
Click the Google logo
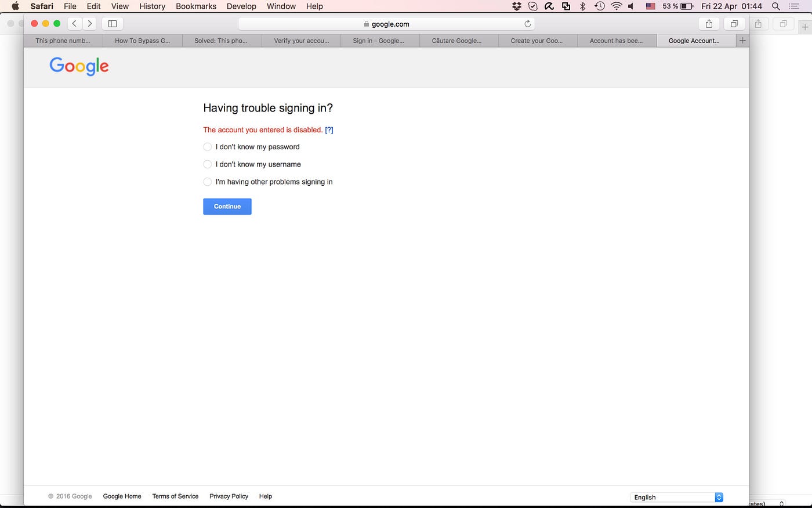pos(79,66)
